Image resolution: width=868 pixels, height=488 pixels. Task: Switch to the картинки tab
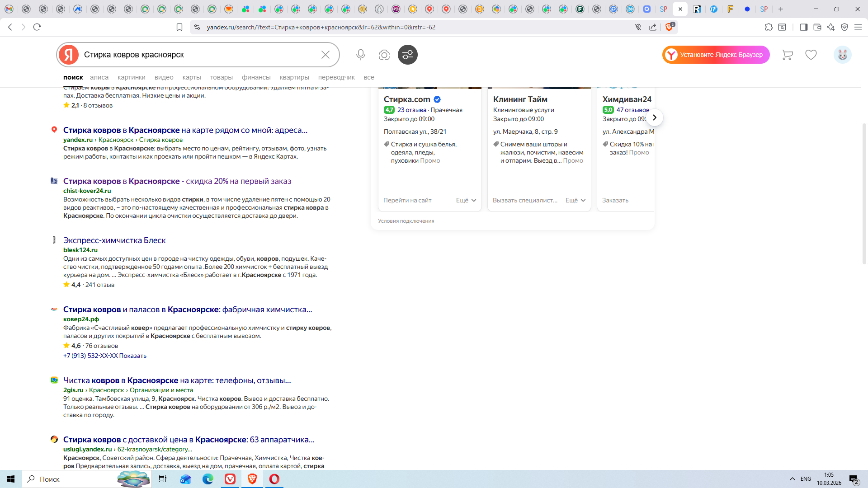coord(131,77)
